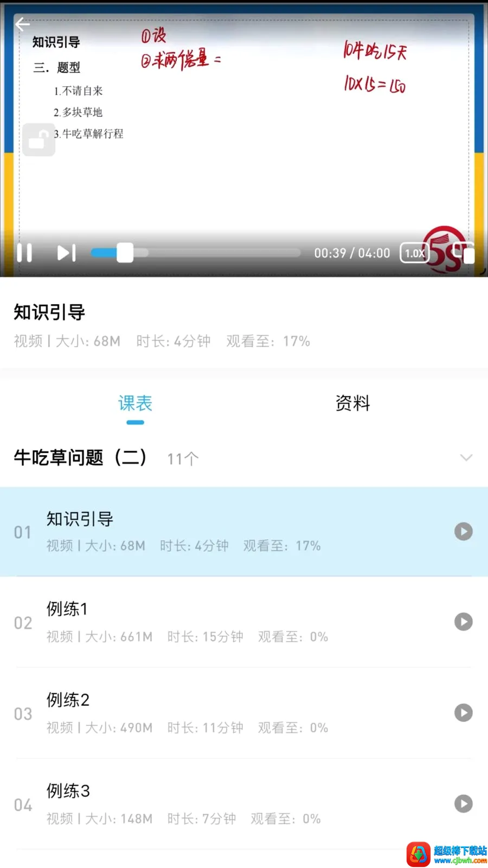Image resolution: width=488 pixels, height=868 pixels.
Task: Select the 课表 tab
Action: click(135, 403)
